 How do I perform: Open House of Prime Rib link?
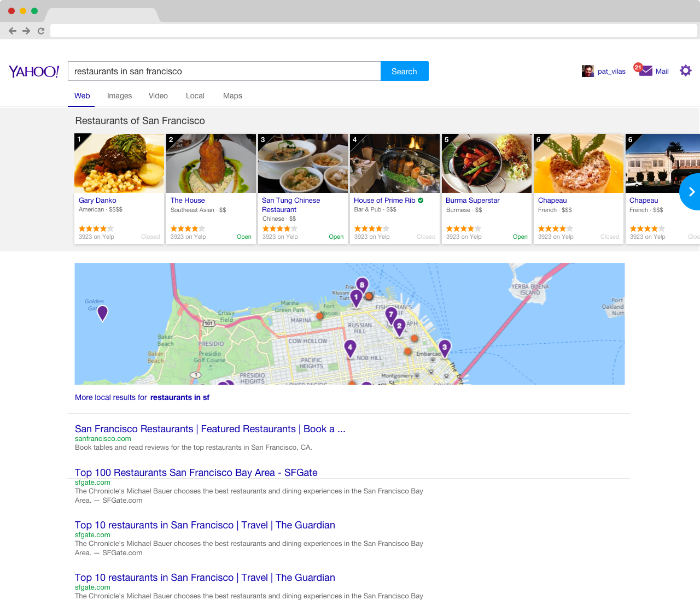click(x=384, y=201)
